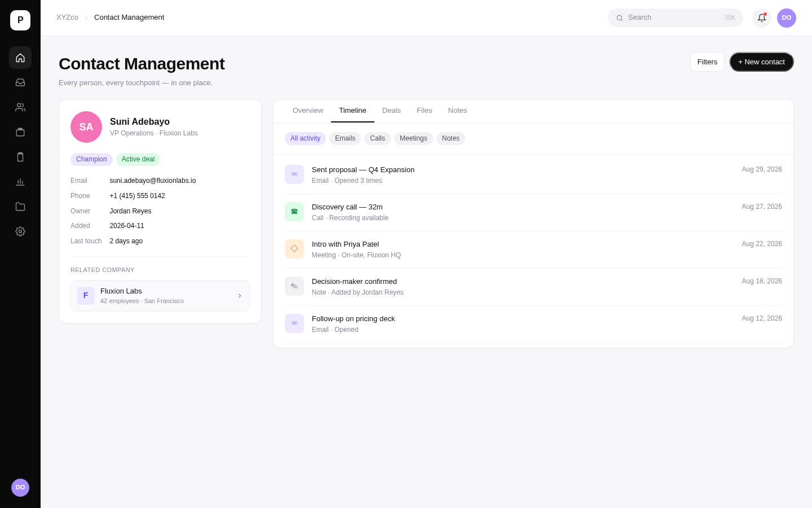
Task: Go to XYZco breadcrumb link
Action: (x=67, y=17)
